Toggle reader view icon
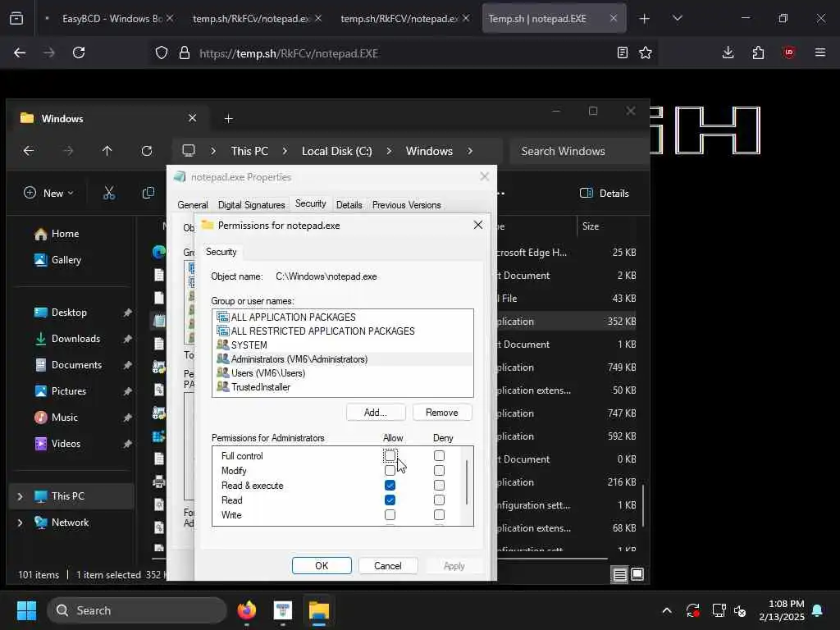The image size is (840, 630). tap(622, 52)
